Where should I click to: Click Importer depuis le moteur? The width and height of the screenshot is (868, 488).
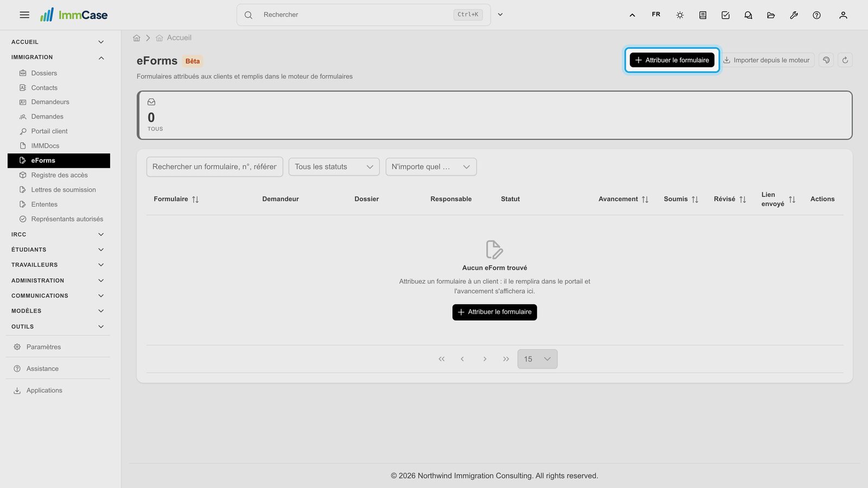tap(767, 60)
